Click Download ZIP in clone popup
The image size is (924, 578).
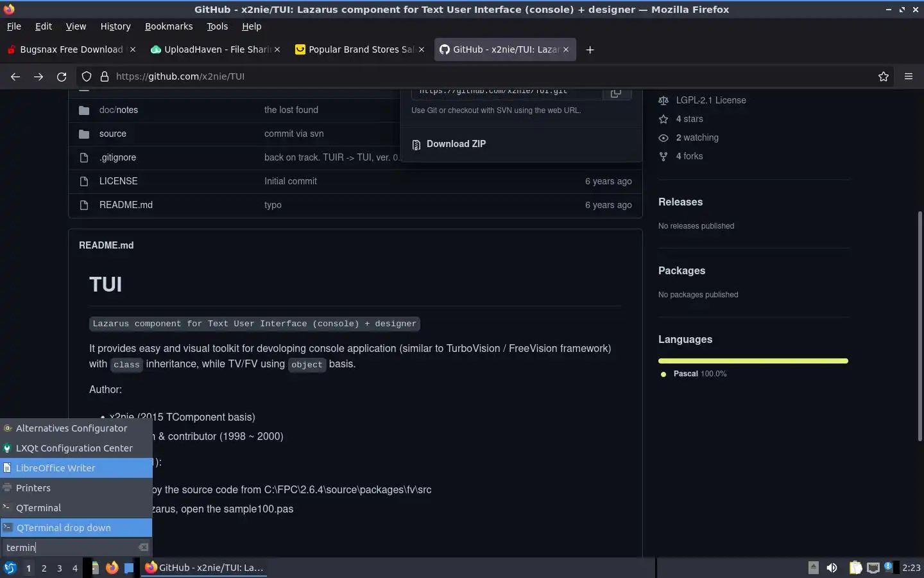[x=456, y=144]
